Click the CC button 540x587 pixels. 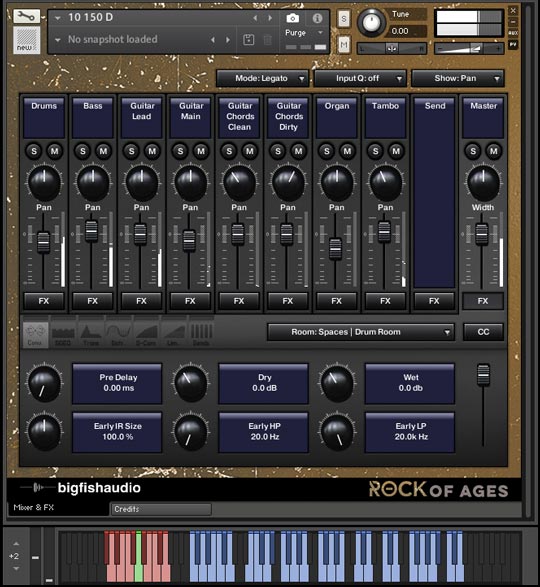click(x=483, y=332)
